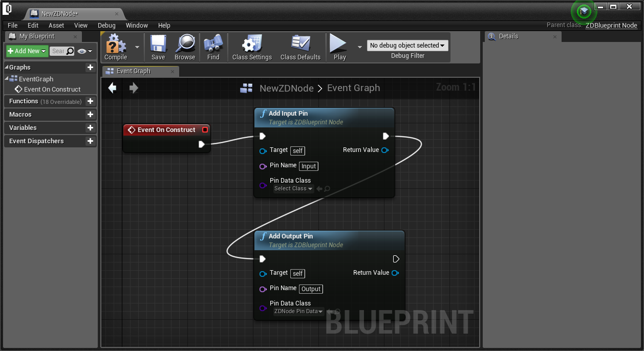Viewport: 644px width, 351px height.
Task: Open ZDNode Pin Data class dropdown
Action: (x=298, y=311)
